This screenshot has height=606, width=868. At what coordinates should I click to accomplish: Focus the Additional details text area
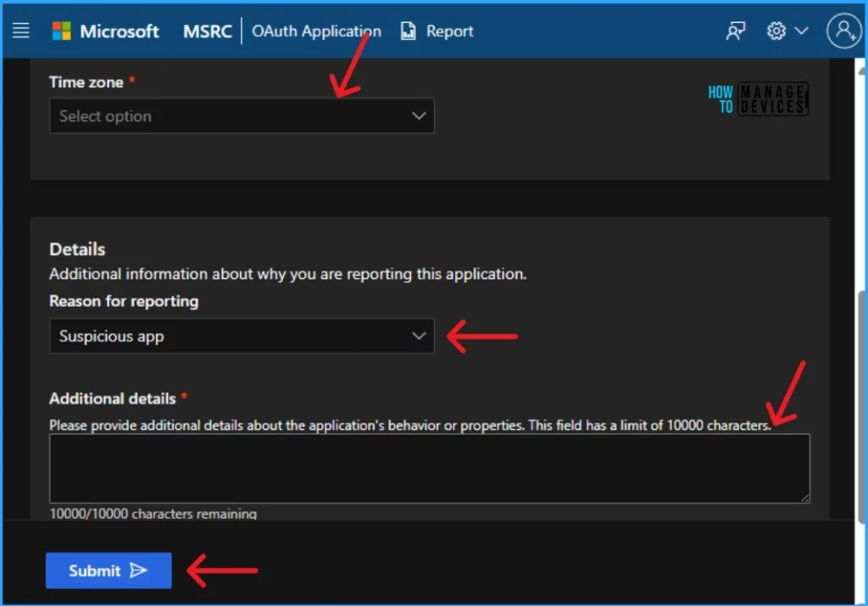point(430,468)
